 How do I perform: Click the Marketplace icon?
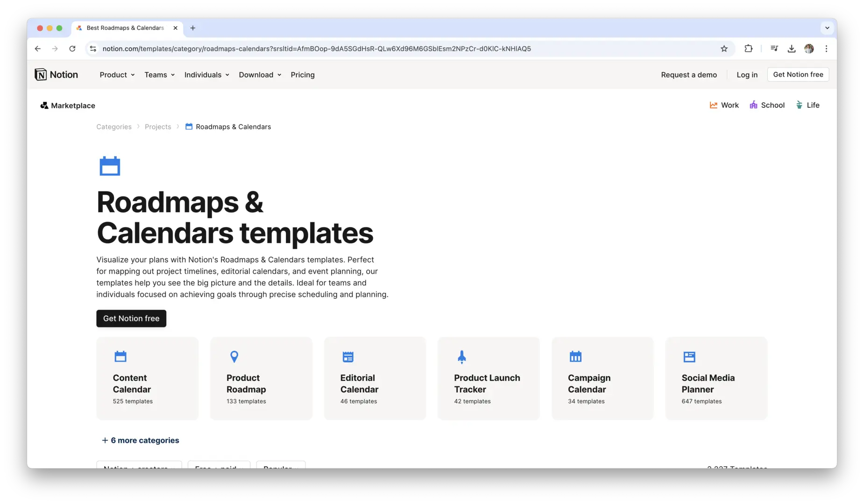point(44,105)
